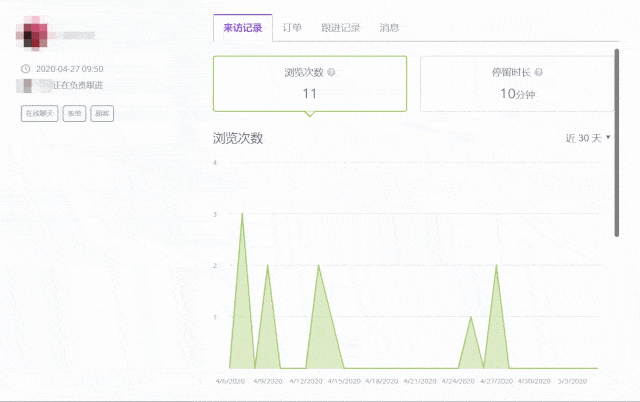
Task: Click the help icon beside 浏览次数
Action: tap(331, 72)
